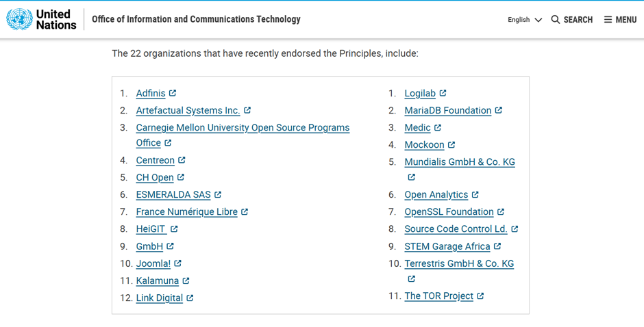Click the language selector chevron arrow
The width and height of the screenshot is (644, 327).
(x=538, y=20)
